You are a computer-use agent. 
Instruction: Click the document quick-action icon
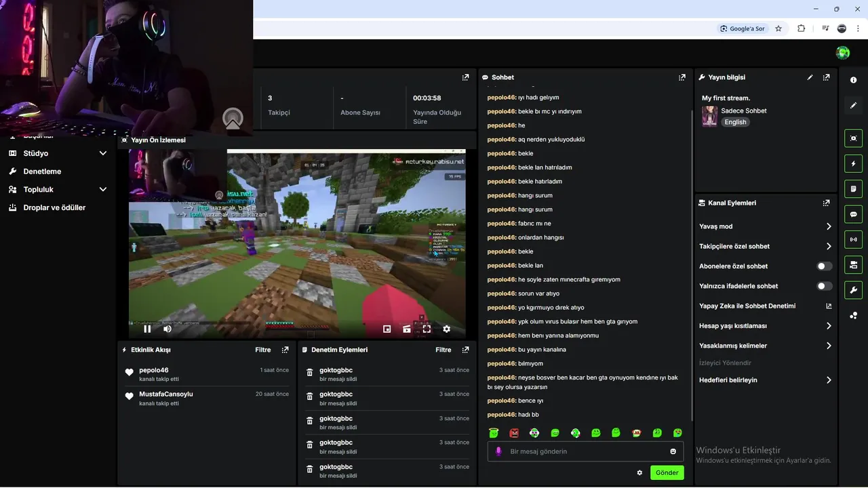(x=853, y=188)
